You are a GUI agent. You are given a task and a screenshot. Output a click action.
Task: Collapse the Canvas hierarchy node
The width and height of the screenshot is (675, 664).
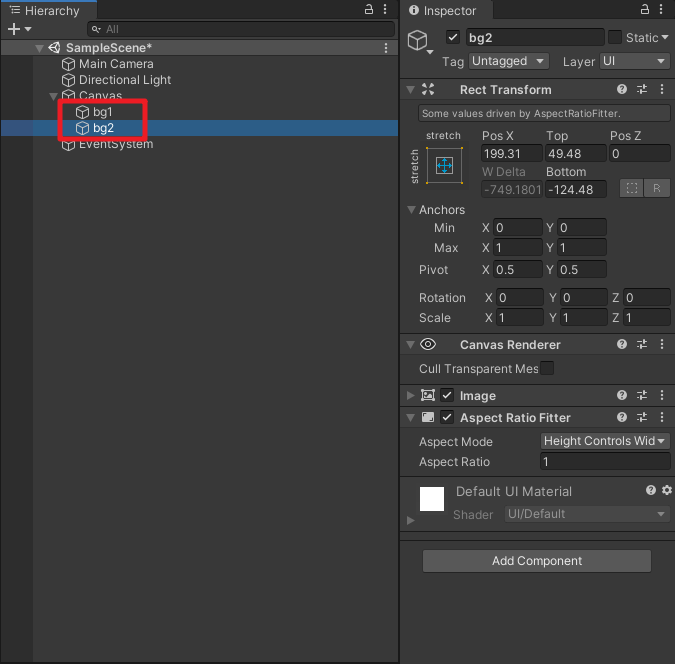53,96
